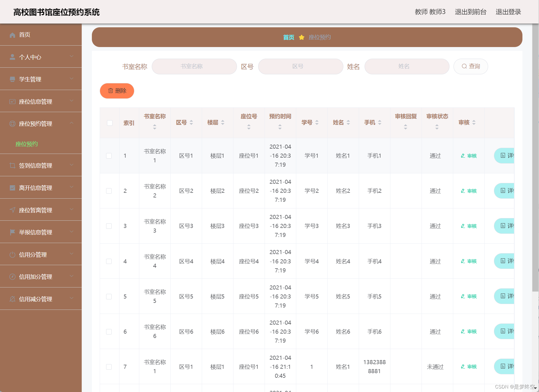Click 退出登录 in the top menu
The width and height of the screenshot is (539, 392).
pyautogui.click(x=508, y=12)
